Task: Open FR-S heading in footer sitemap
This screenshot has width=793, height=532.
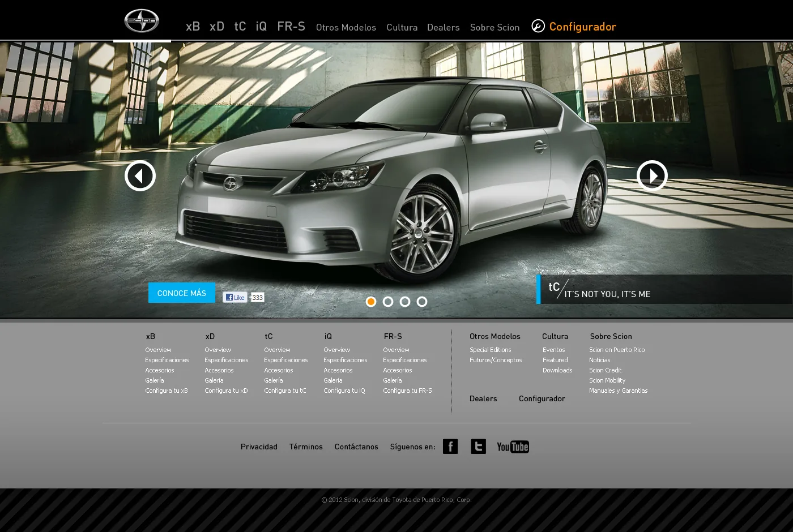Action: point(393,336)
